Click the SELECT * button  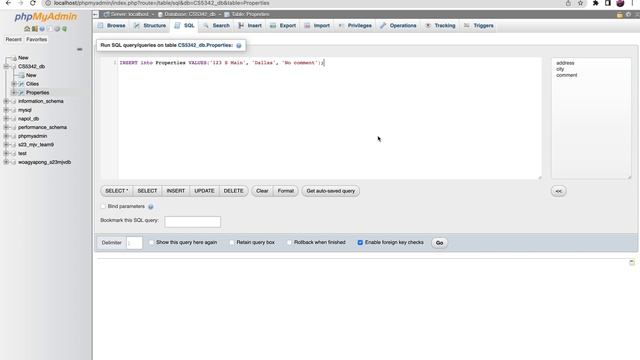pos(117,191)
